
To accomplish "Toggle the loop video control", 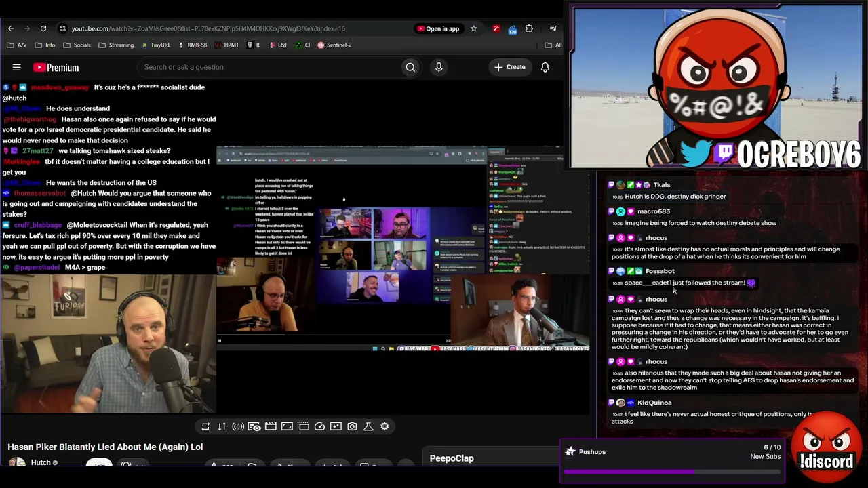I will coord(205,426).
